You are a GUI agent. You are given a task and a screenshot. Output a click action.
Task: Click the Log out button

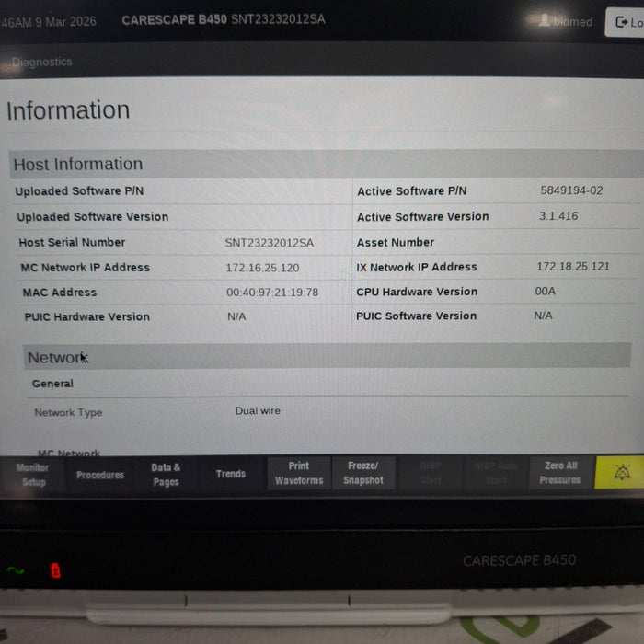click(626, 22)
